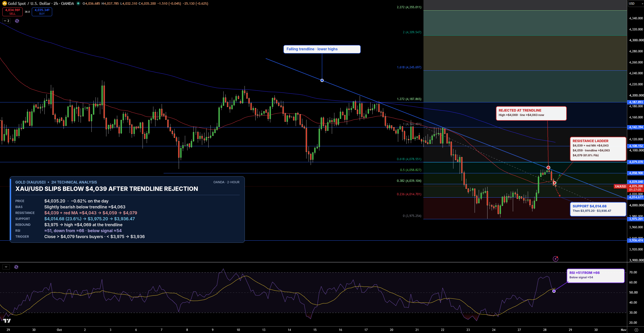
Task: Select the trendline anchor point under the label
Action: coord(322,80)
